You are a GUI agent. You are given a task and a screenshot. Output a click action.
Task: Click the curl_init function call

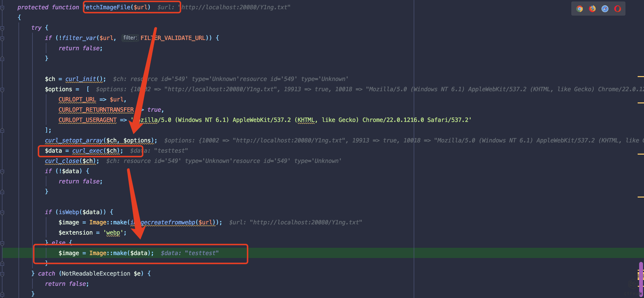click(x=81, y=79)
